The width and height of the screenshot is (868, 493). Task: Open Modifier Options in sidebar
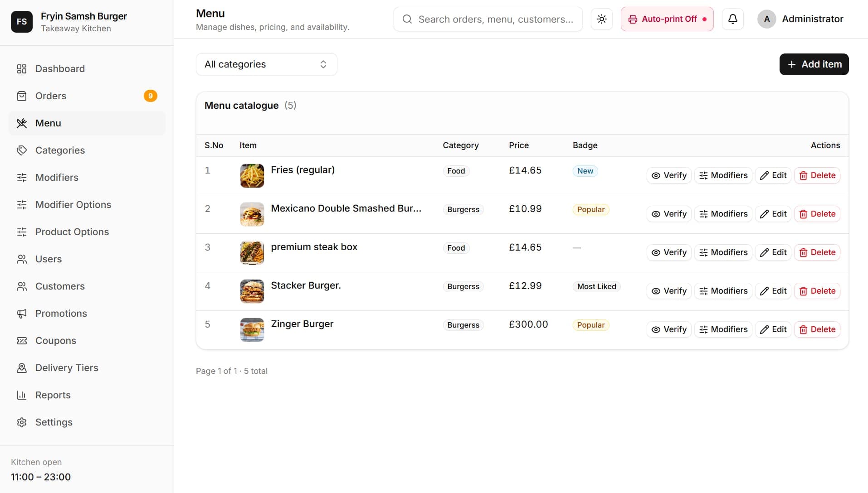pos(87,205)
